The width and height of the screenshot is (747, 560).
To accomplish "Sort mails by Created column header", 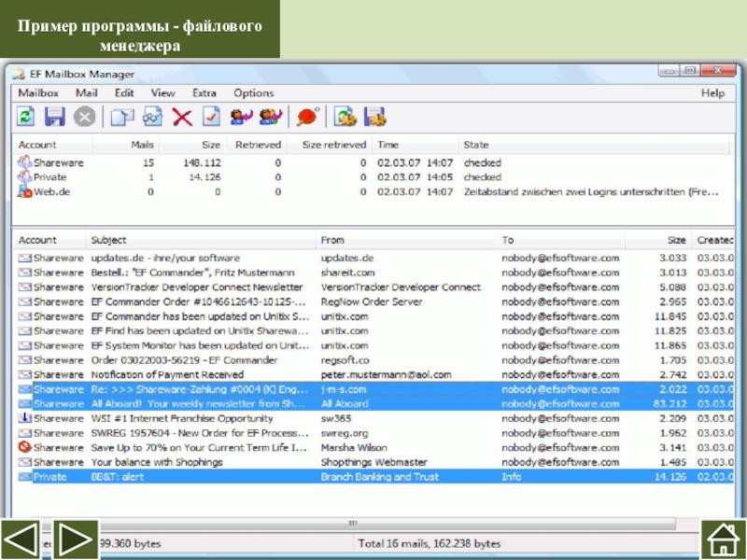I will 712,240.
